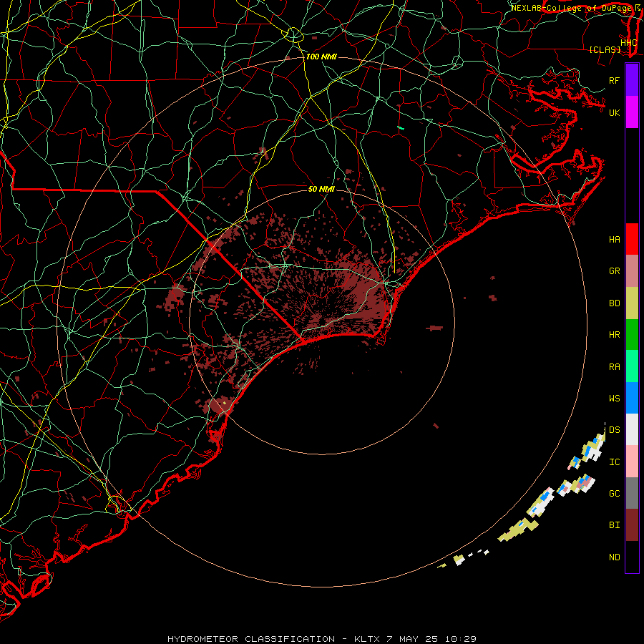Click the NEXLAB-College of DuPage credit text
The width and height of the screenshot is (644, 644).
(x=571, y=8)
